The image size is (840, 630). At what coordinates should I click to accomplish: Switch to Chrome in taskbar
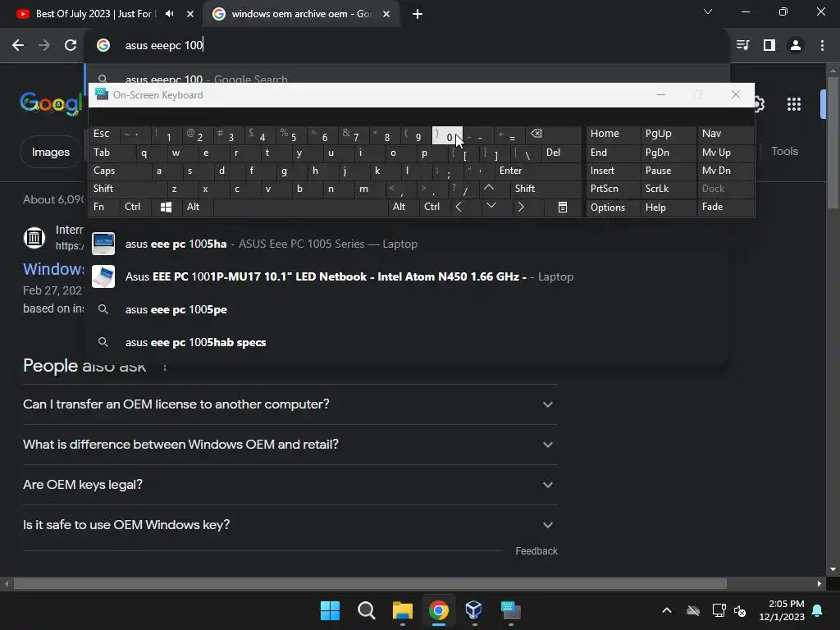pos(438,610)
